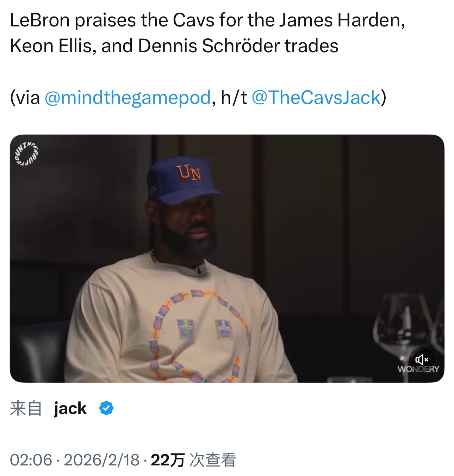The height and width of the screenshot is (476, 454).
Task: Click the 2026/2/18 post date
Action: coord(102,460)
